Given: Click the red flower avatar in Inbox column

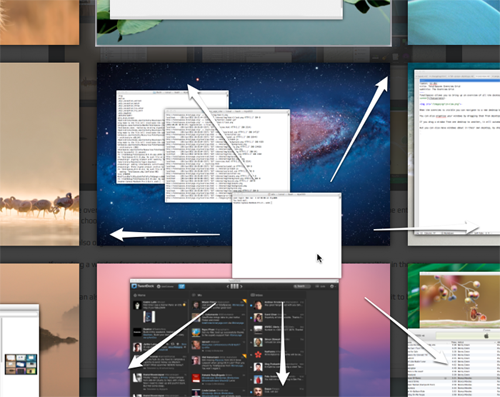Looking at the screenshot, I should (258, 354).
